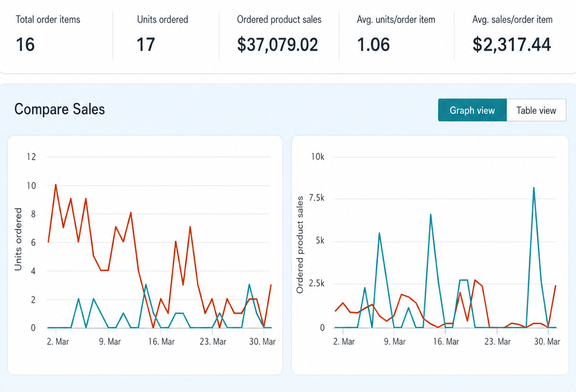576x392 pixels.
Task: Click the units ordered value 17
Action: coord(146,45)
